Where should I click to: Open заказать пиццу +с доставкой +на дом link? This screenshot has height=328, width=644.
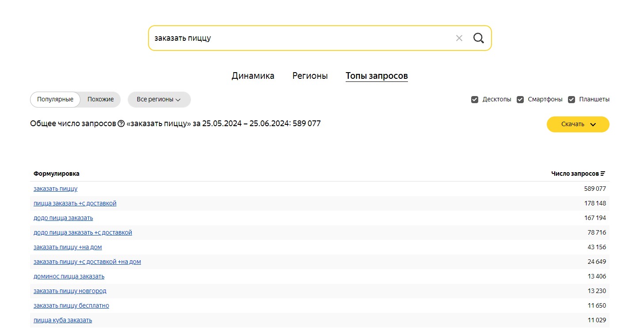[87, 262]
